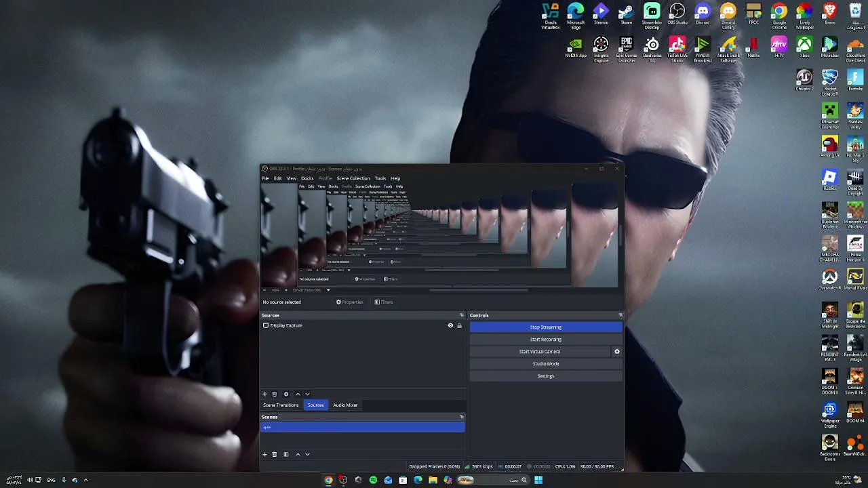Open source properties gear in Sources toolbar
The width and height of the screenshot is (868, 488).
pos(285,394)
